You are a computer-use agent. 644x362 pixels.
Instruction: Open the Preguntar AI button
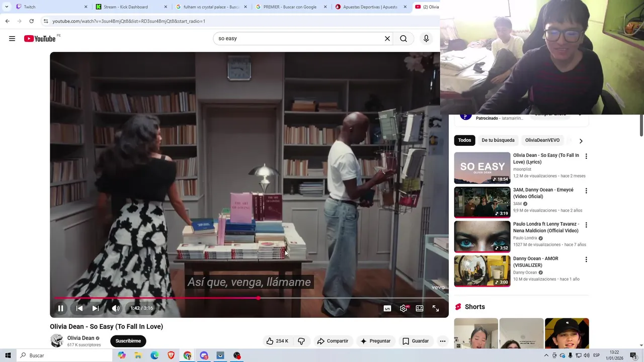point(375,341)
